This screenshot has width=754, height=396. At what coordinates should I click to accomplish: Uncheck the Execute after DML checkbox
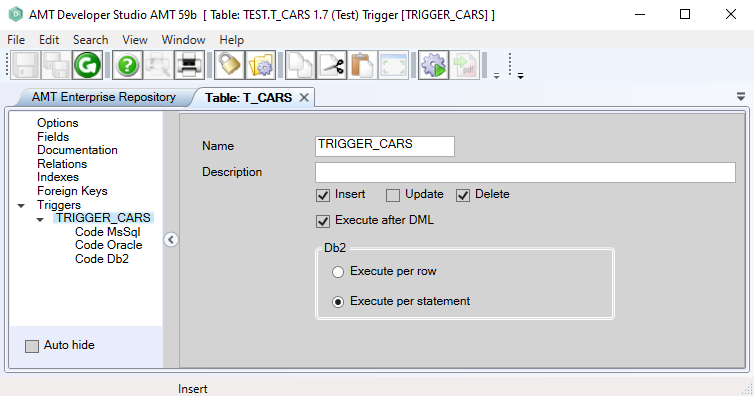tap(323, 221)
